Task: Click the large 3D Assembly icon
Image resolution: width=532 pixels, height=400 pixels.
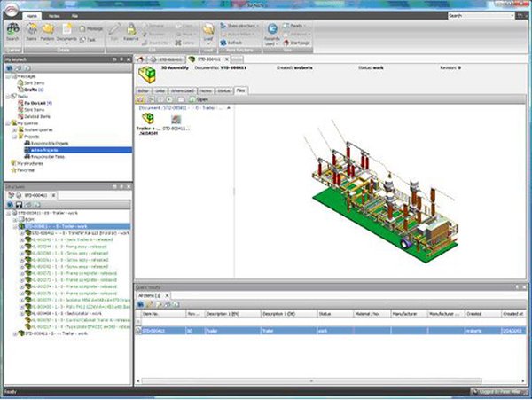Action: click(147, 75)
